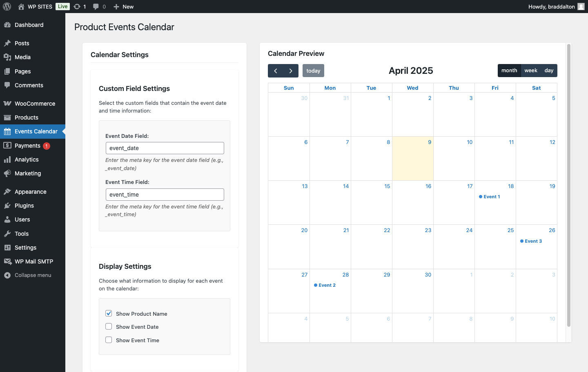This screenshot has height=372, width=588.
Task: Open the updates icon in admin bar
Action: (x=77, y=7)
